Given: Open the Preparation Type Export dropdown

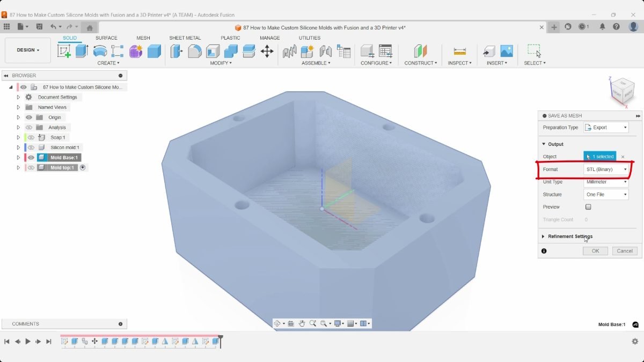Looking at the screenshot, I should [x=606, y=128].
